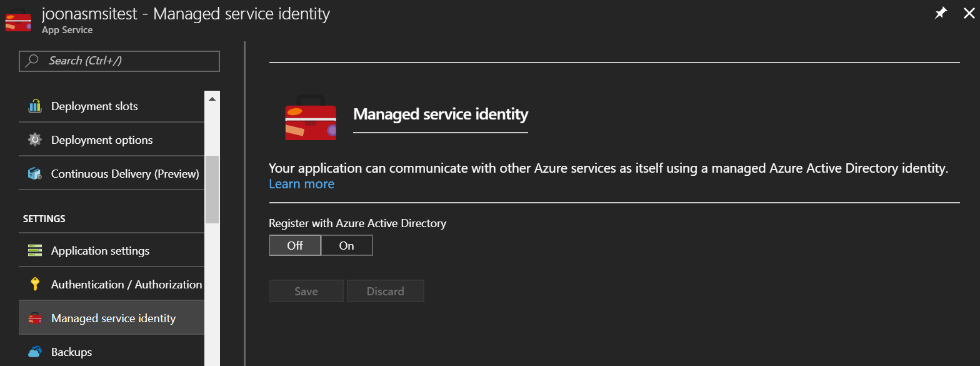Click the Managed service identity toolbox icon
This screenshot has width=980, height=366.
pos(35,318)
